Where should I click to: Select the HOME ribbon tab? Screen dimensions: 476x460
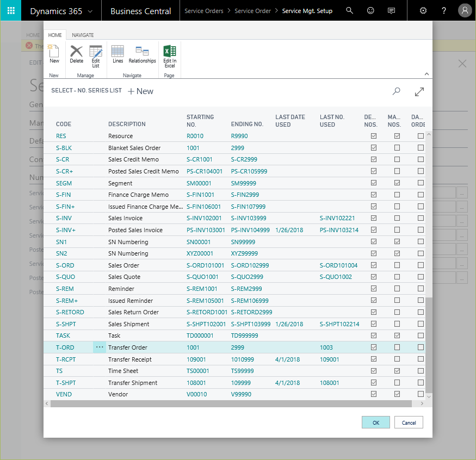pos(55,35)
